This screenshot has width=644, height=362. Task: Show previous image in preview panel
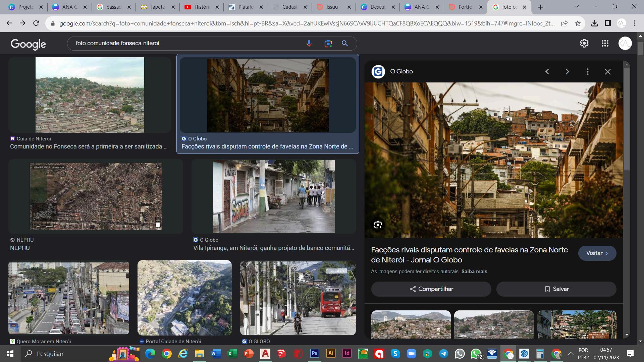(x=547, y=72)
